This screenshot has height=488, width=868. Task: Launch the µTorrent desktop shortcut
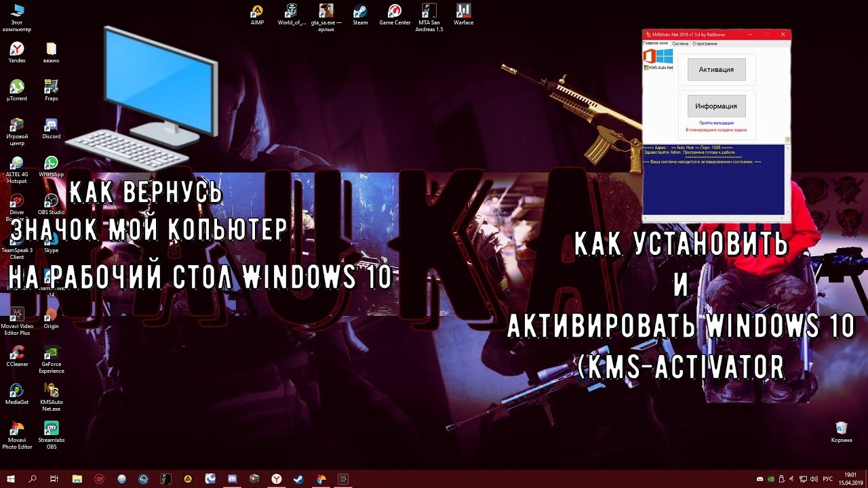(x=17, y=90)
